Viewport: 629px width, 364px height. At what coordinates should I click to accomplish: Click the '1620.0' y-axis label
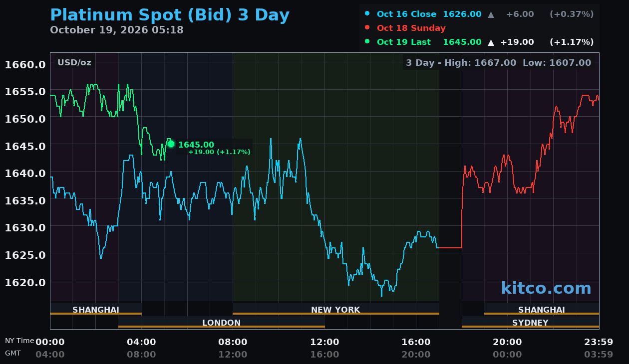coord(25,282)
